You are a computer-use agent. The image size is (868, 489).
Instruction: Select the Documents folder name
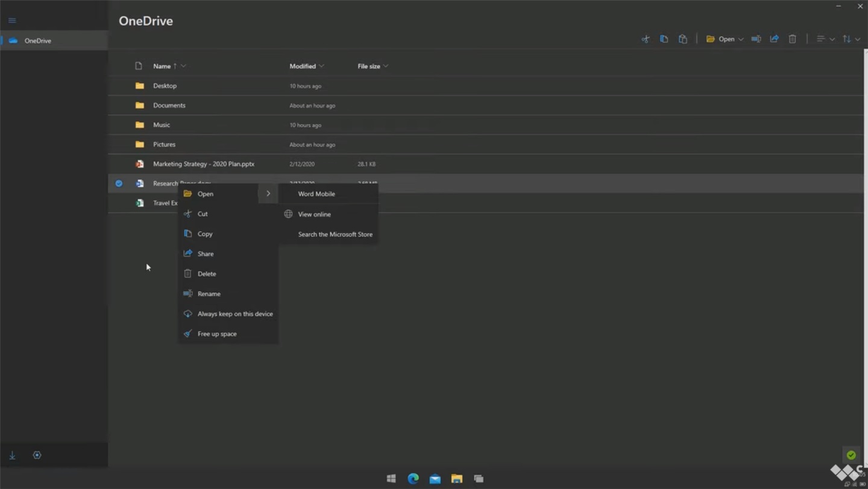click(169, 105)
